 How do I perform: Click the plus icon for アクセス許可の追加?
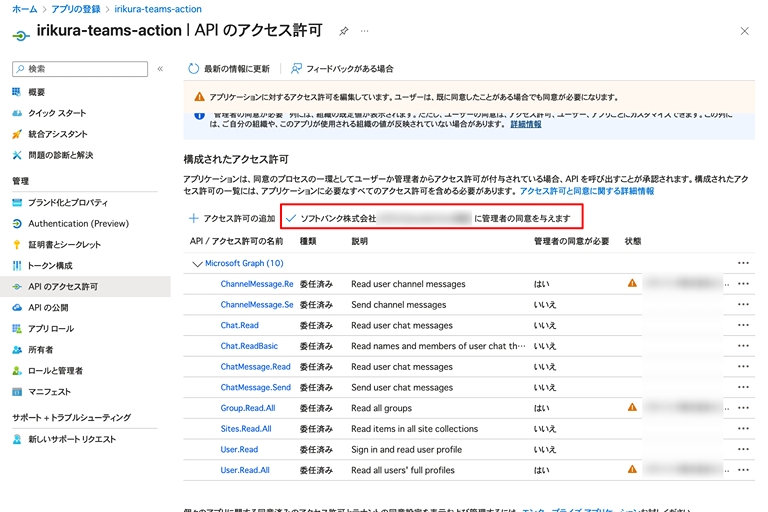click(193, 218)
